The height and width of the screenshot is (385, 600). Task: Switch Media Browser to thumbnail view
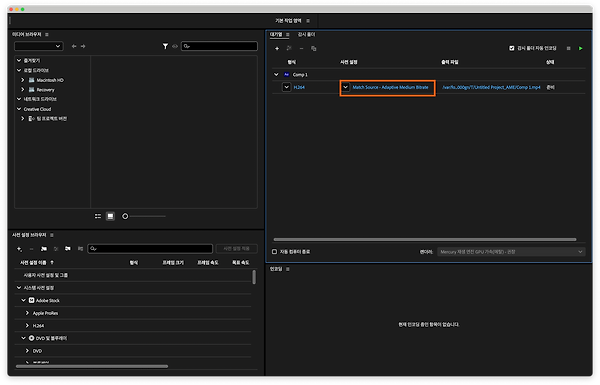tap(110, 217)
